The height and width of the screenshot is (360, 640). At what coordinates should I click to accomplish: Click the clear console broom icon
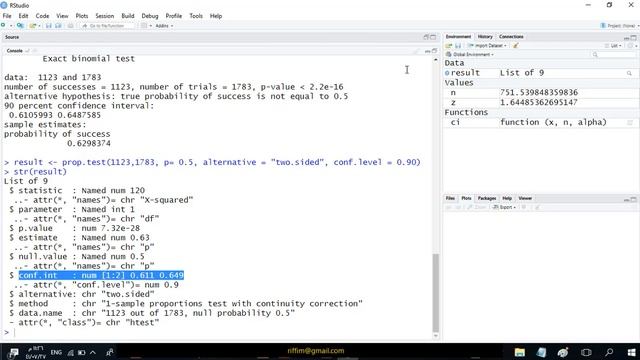tap(416, 51)
